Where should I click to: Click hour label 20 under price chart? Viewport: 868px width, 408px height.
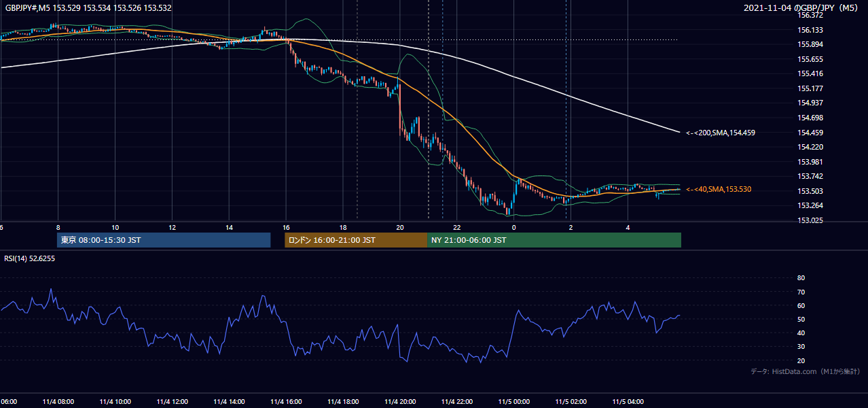[400, 228]
